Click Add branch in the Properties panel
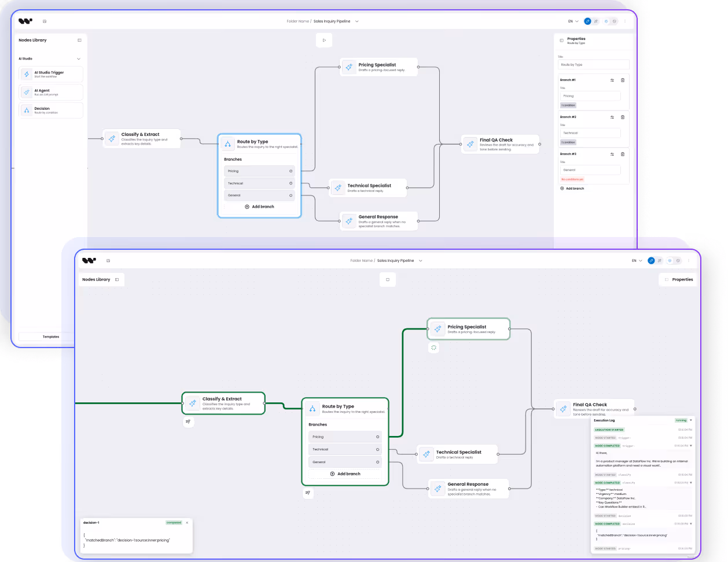Viewport: 728px width, 562px height. click(572, 188)
